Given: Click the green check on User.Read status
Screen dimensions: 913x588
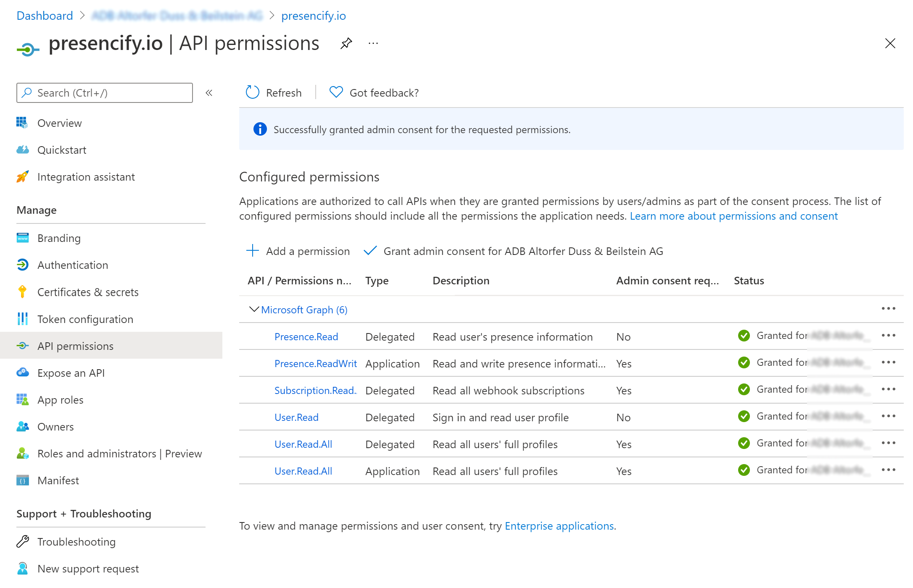Looking at the screenshot, I should coord(744,416).
